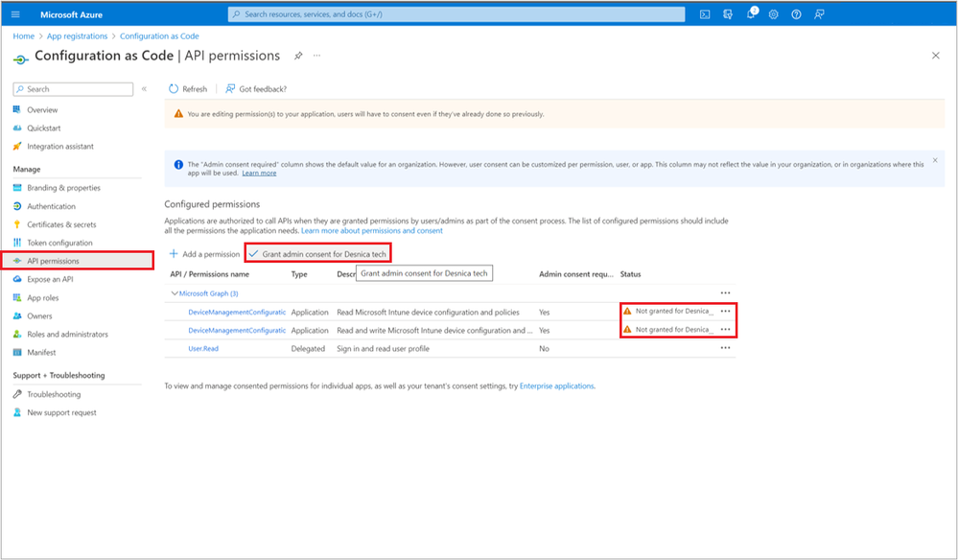Pin the API permissions blade
Viewport: 958px width, 560px height.
click(298, 56)
